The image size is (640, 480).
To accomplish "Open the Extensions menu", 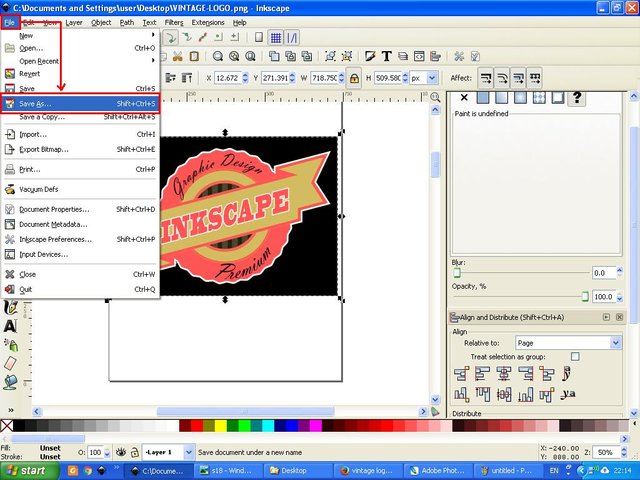I will click(208, 22).
